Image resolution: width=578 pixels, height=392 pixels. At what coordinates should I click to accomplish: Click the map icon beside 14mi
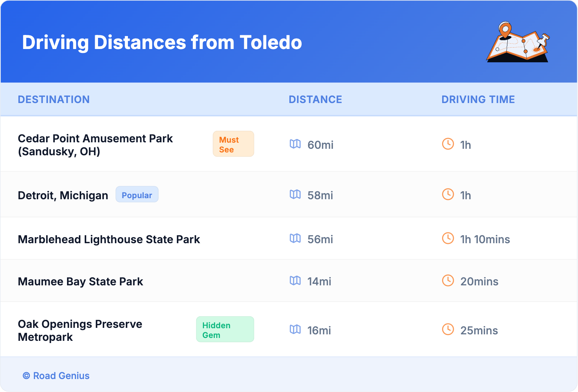(x=295, y=281)
